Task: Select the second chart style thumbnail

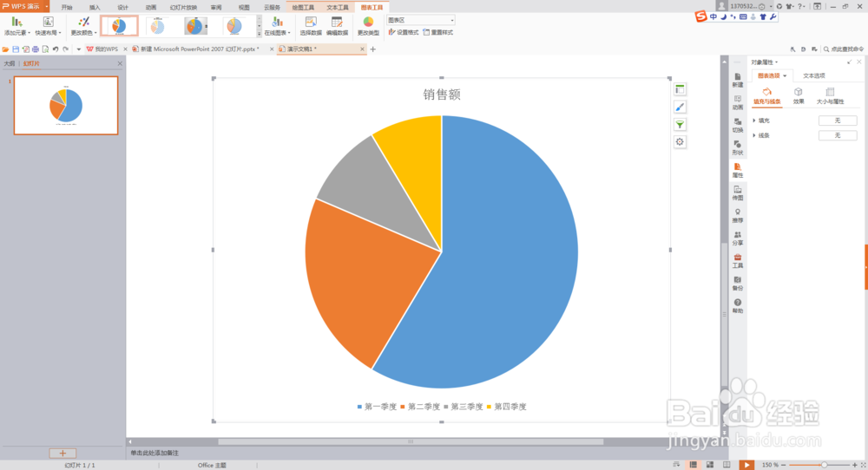Action: (158, 25)
